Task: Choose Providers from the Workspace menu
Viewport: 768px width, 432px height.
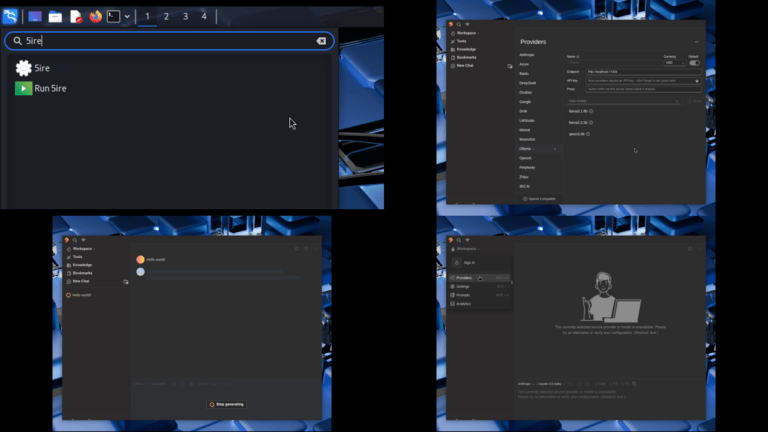Action: pyautogui.click(x=480, y=278)
